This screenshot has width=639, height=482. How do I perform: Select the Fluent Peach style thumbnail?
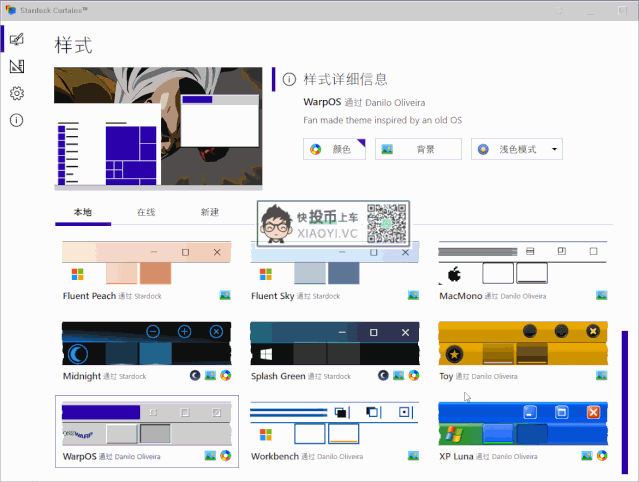coord(147,263)
